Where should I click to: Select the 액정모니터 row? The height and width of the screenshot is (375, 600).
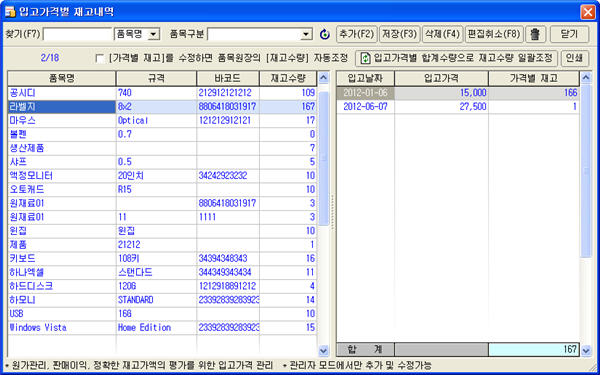(x=162, y=176)
